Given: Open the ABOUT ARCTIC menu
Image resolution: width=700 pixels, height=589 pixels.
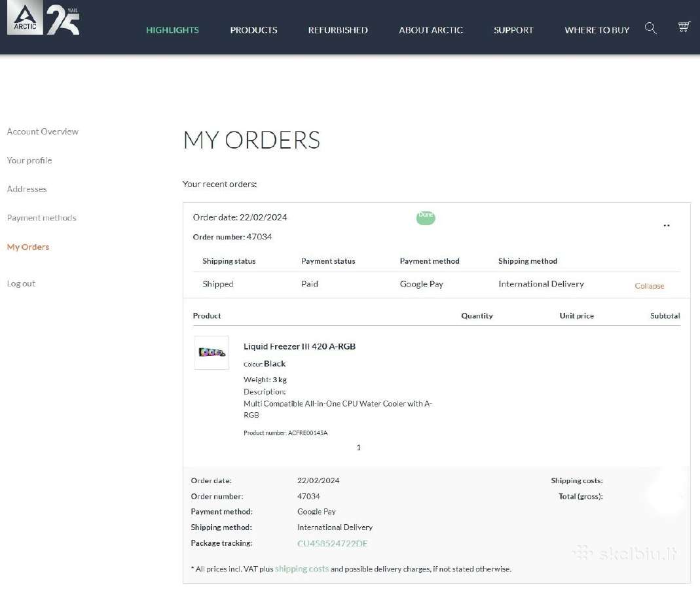Looking at the screenshot, I should 431,30.
